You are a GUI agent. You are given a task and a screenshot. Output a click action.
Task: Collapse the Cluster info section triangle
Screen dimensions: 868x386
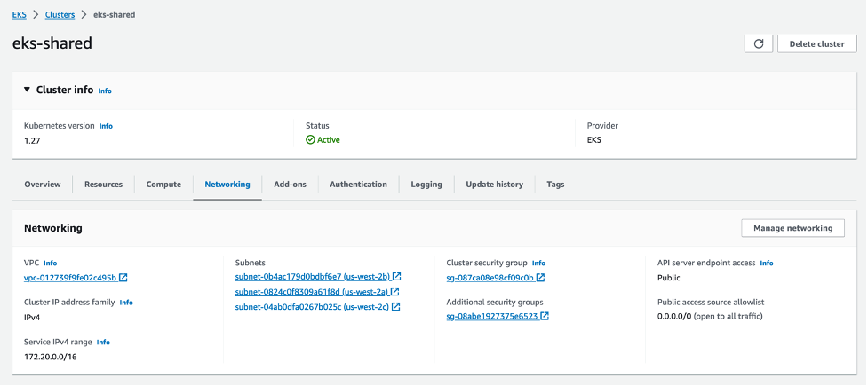coord(28,89)
